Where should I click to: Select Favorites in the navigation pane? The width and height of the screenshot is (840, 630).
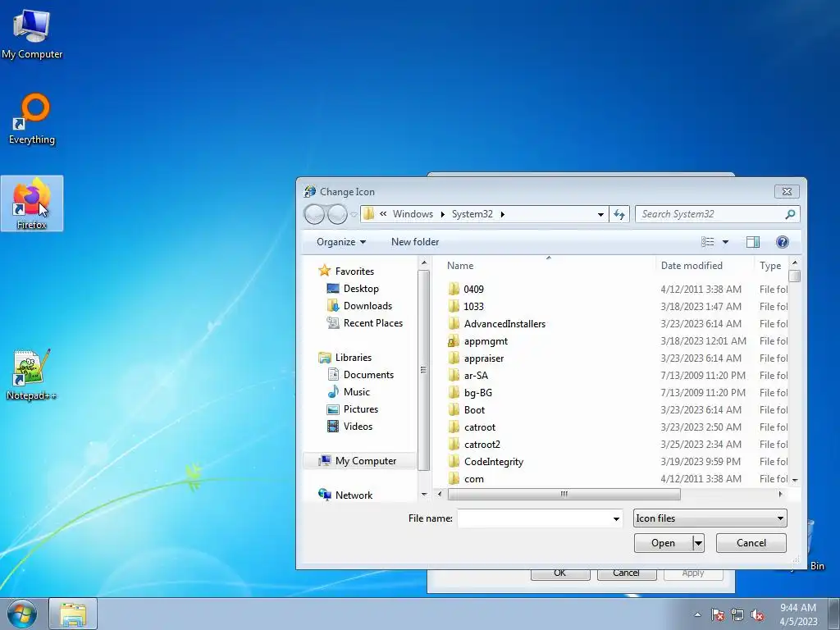347,271
